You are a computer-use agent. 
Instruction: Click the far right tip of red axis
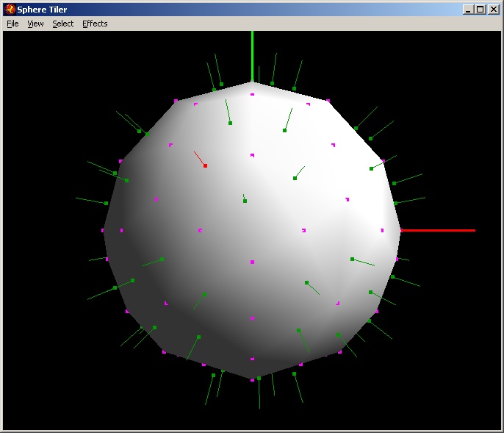[474, 230]
